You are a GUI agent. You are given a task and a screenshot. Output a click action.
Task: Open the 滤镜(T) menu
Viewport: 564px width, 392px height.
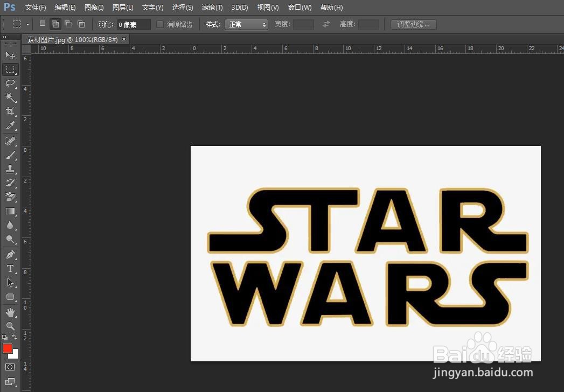(212, 7)
